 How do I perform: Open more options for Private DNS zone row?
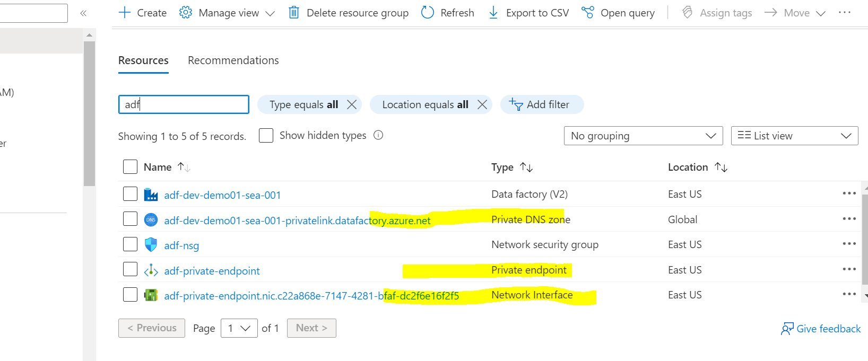click(849, 218)
